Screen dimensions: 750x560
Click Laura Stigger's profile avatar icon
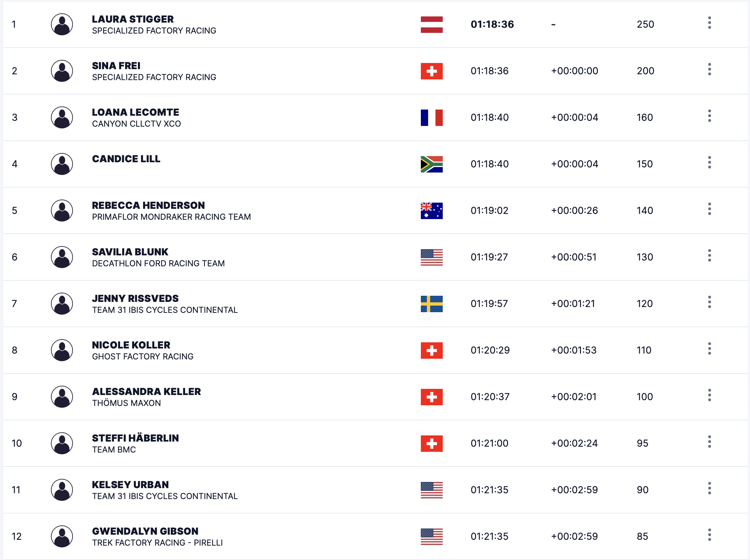pos(62,24)
